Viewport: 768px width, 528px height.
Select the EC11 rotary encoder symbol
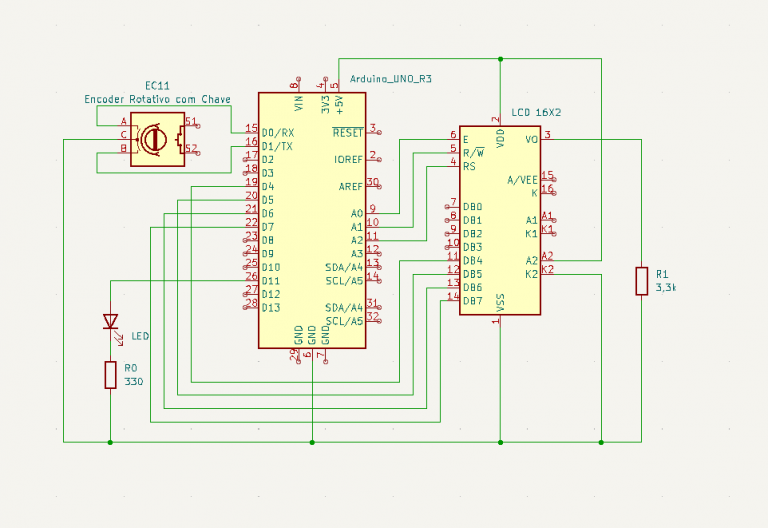pos(157,137)
